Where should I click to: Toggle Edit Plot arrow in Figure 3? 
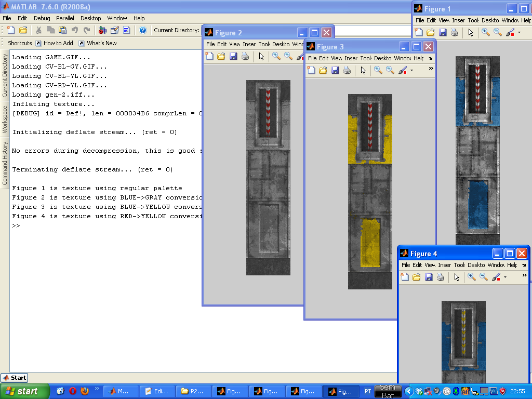tap(363, 70)
